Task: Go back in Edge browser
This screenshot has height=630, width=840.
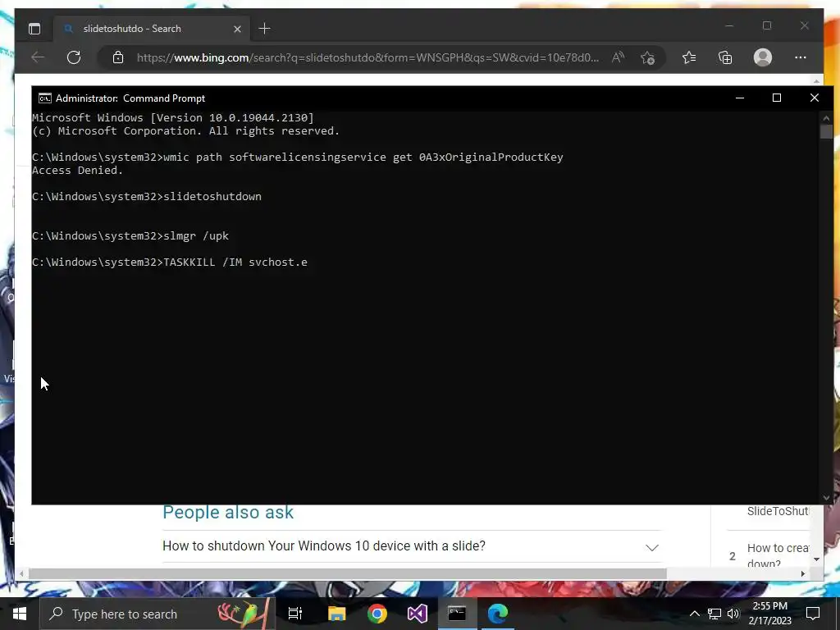Action: pos(38,57)
